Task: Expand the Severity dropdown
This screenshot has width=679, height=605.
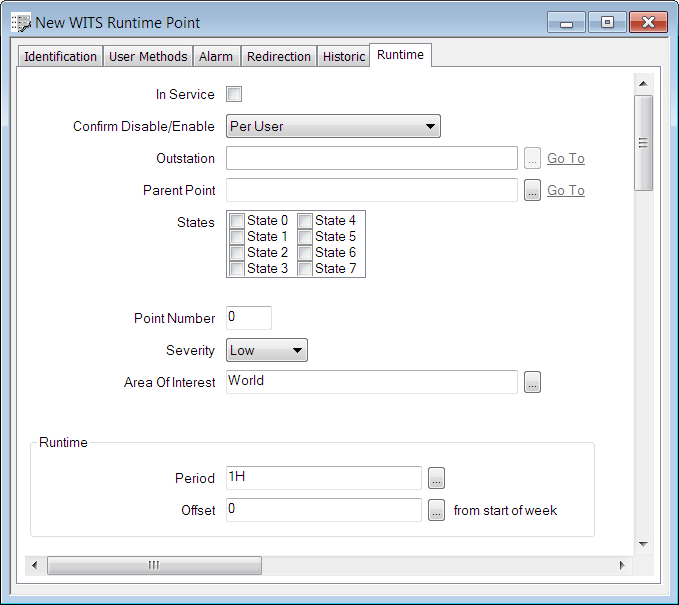Action: tap(267, 350)
